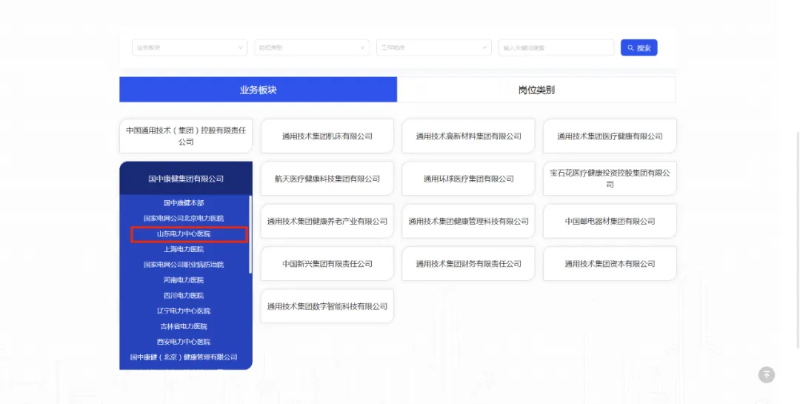Switch to the 业务板块 tab

(x=258, y=90)
